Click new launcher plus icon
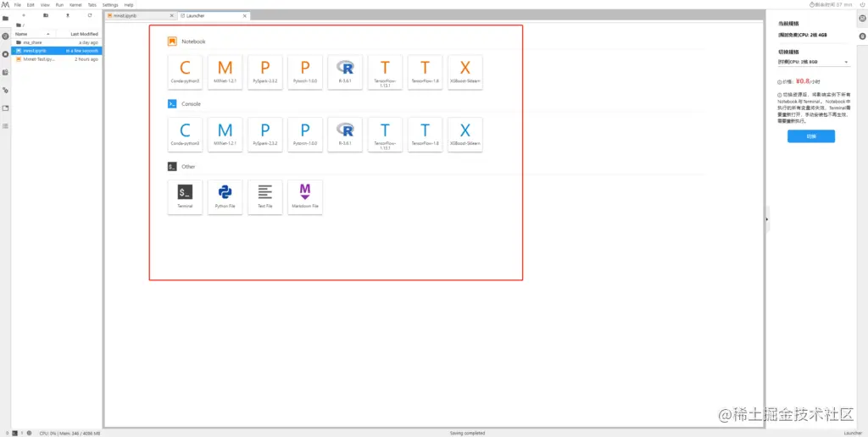This screenshot has width=868, height=437. coord(23,15)
